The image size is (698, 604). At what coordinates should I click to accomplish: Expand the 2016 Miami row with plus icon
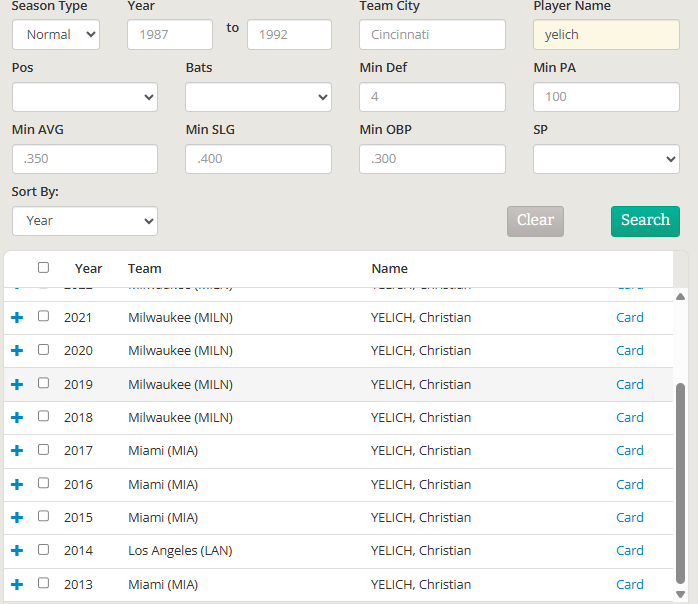[x=17, y=484]
